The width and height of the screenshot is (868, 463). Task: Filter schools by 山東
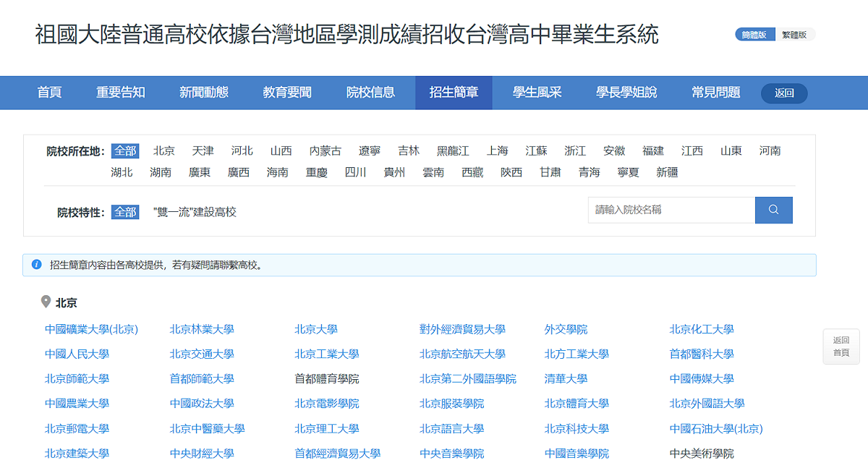pos(731,150)
